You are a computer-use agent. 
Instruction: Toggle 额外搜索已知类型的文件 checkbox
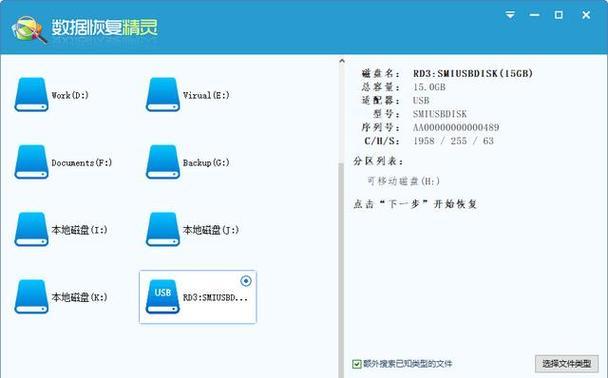[x=357, y=364]
